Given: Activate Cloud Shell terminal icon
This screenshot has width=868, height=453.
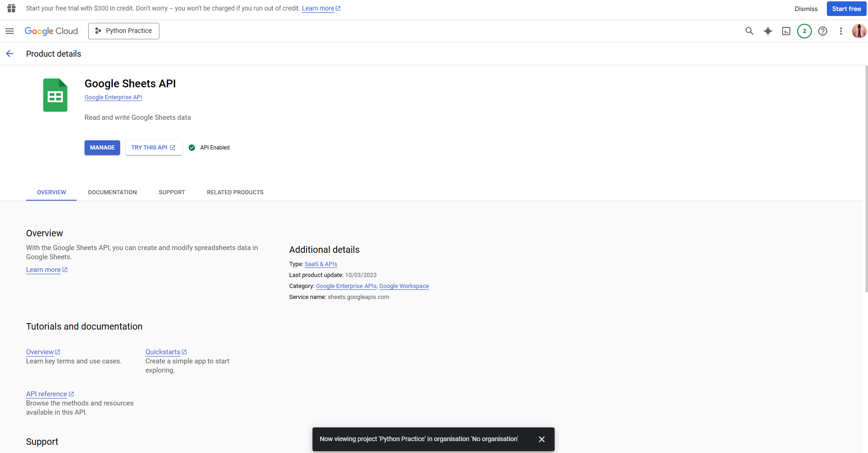Looking at the screenshot, I should 786,31.
